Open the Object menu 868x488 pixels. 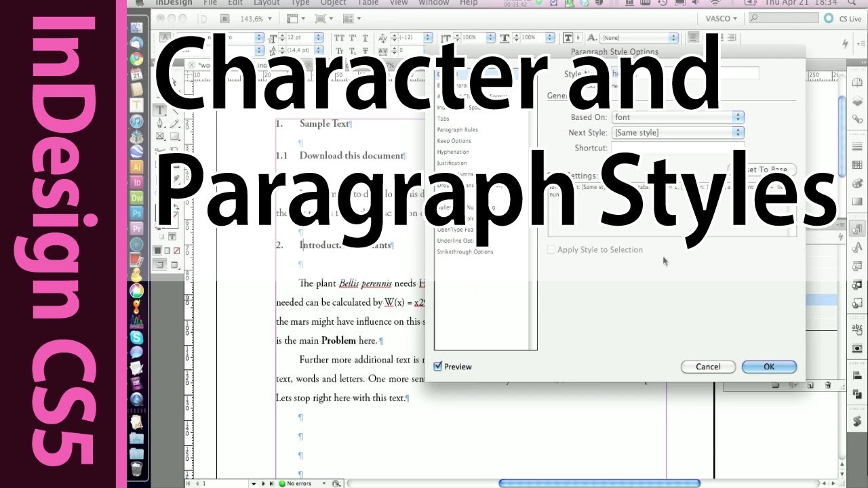pos(333,3)
